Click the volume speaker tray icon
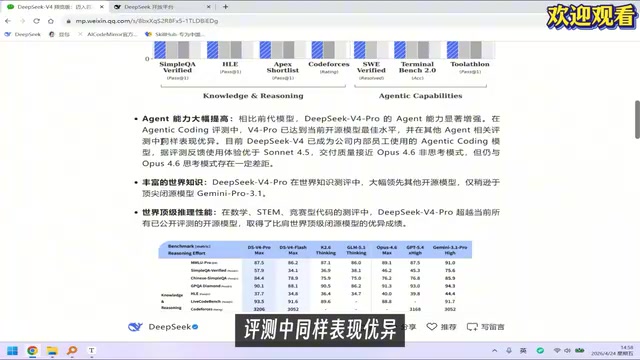Image resolution: width=640 pixels, height=360 pixels. [567, 351]
